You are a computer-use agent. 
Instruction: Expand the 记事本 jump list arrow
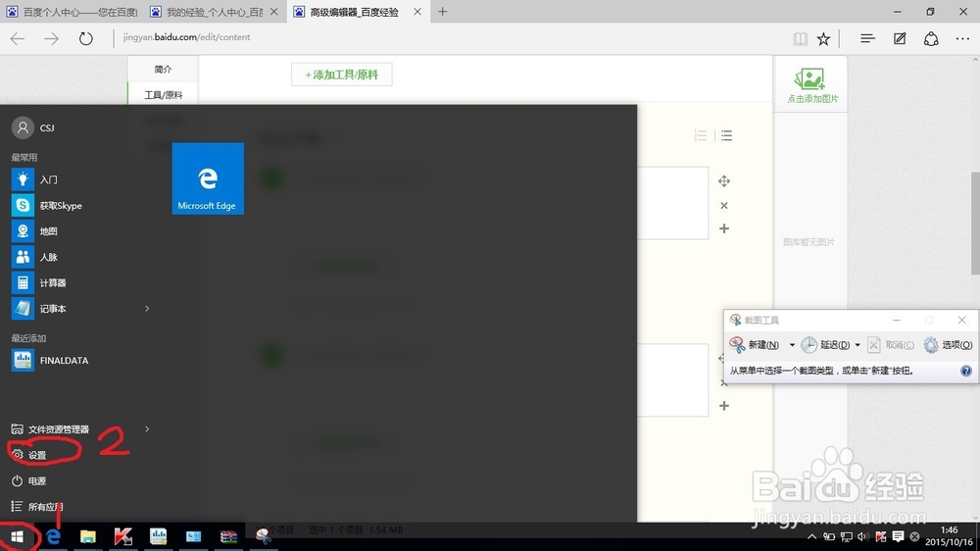147,308
